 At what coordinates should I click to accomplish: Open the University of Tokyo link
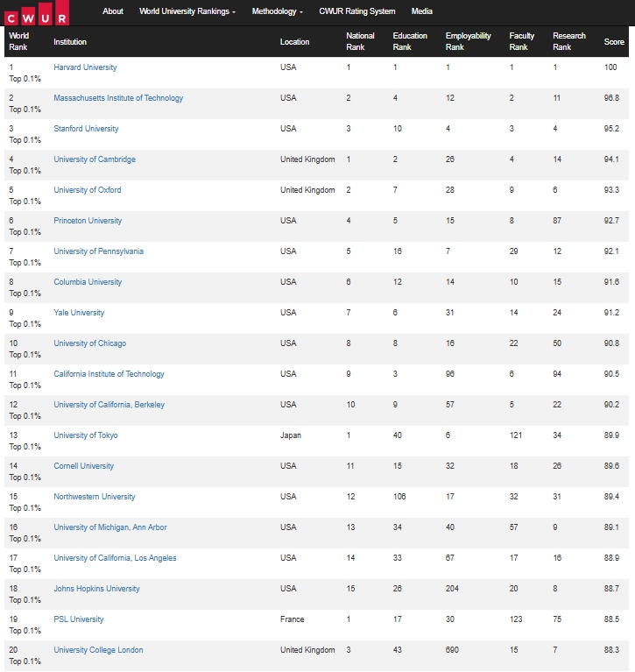(x=86, y=435)
